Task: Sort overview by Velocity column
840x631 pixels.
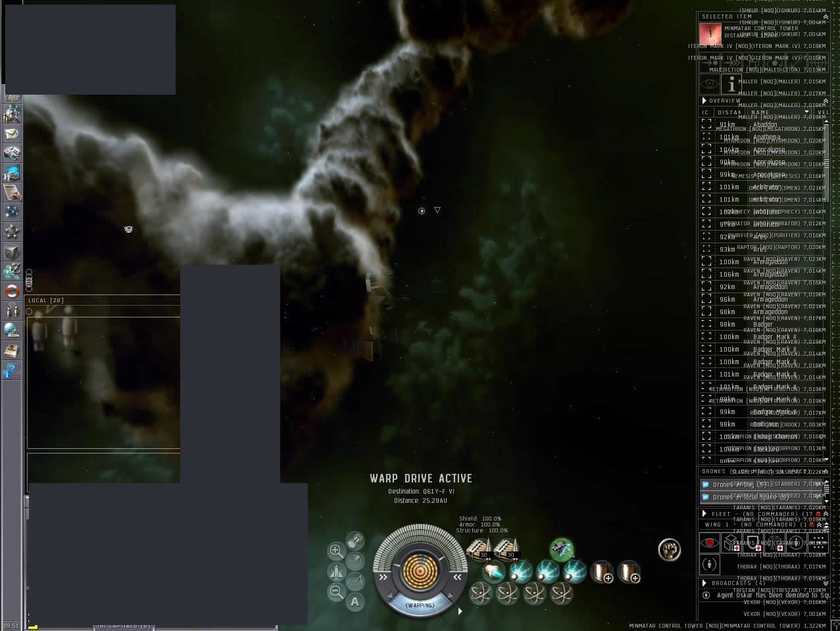Action: click(822, 112)
